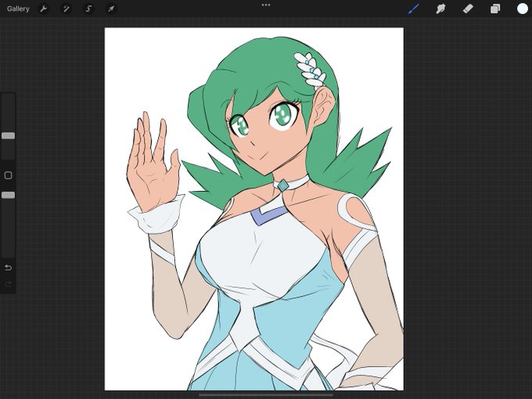Open the Layers panel
This screenshot has height=399, width=532.
pyautogui.click(x=495, y=9)
